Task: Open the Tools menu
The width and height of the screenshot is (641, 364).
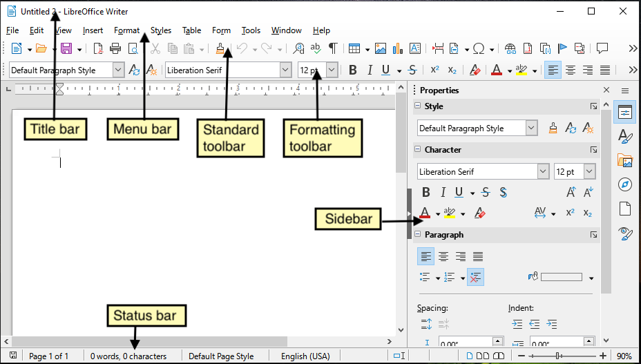Action: click(251, 30)
